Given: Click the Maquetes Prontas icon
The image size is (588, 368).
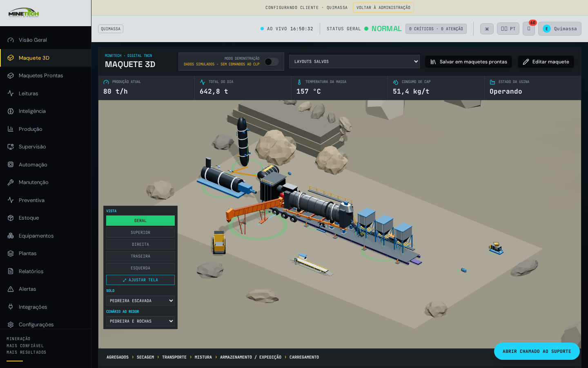Looking at the screenshot, I should coord(11,76).
